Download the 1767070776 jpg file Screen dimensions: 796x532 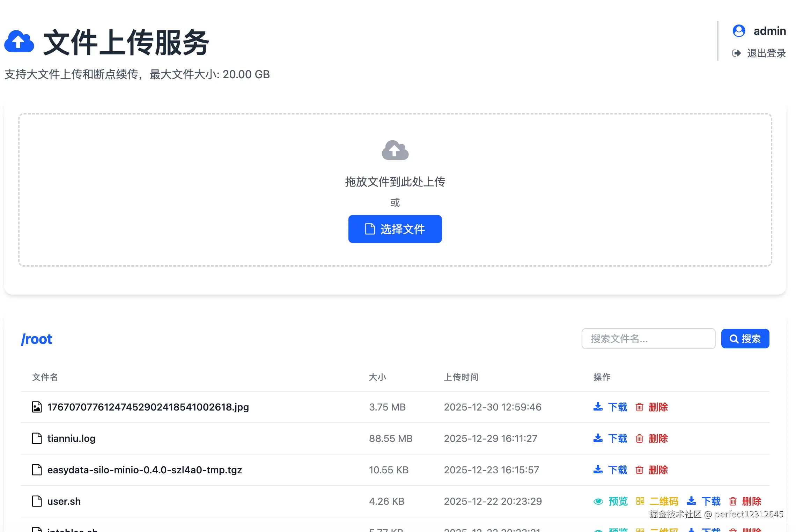(617, 407)
